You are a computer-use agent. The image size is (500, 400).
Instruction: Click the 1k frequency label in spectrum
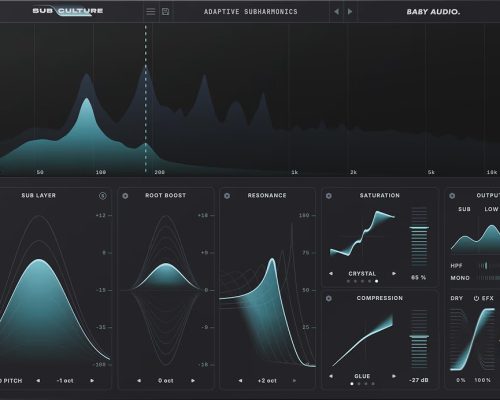(x=295, y=172)
